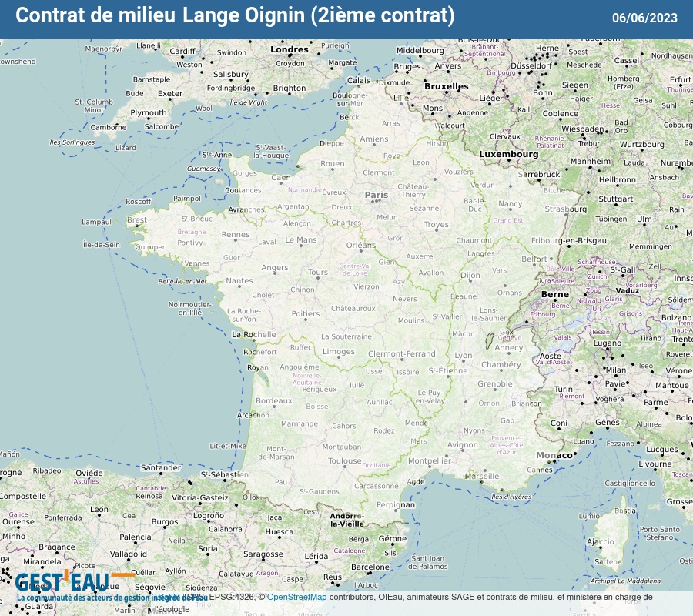Open the OpenStreetMap contributors link
693x616 pixels.
pos(296,597)
